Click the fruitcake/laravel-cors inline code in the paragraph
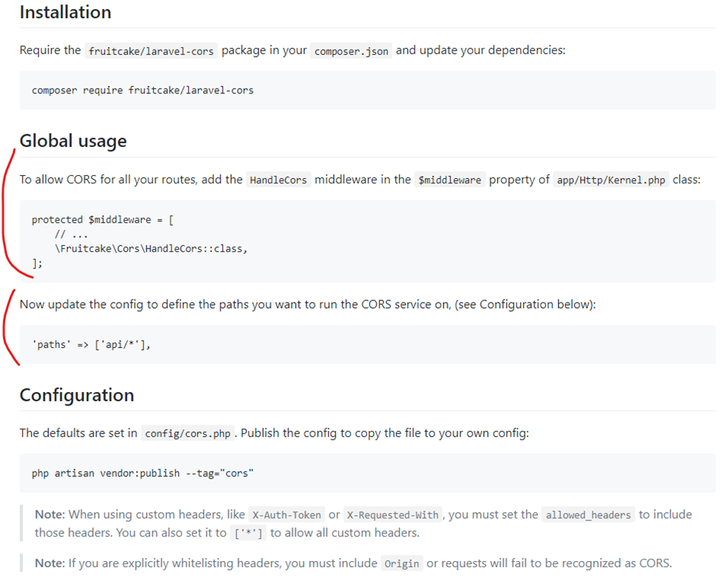Image resolution: width=728 pixels, height=587 pixels. pyautogui.click(x=152, y=51)
